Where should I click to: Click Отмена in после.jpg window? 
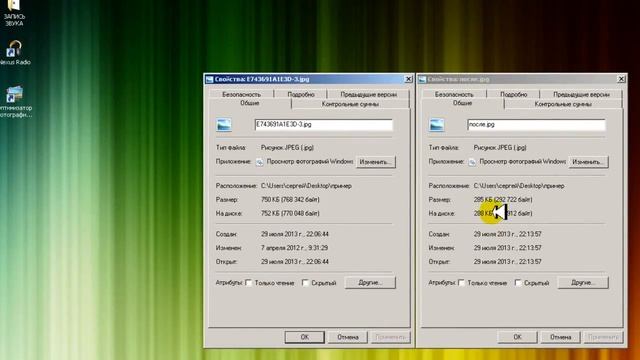point(560,337)
